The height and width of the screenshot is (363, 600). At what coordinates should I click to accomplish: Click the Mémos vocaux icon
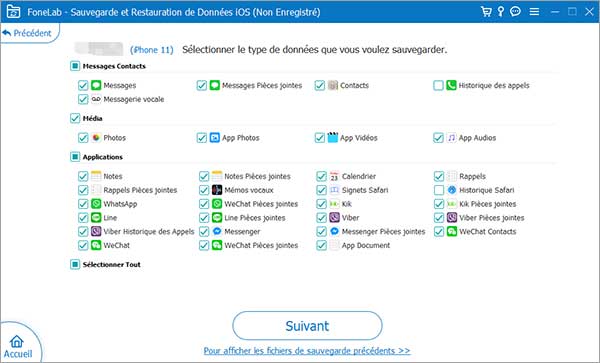point(217,190)
